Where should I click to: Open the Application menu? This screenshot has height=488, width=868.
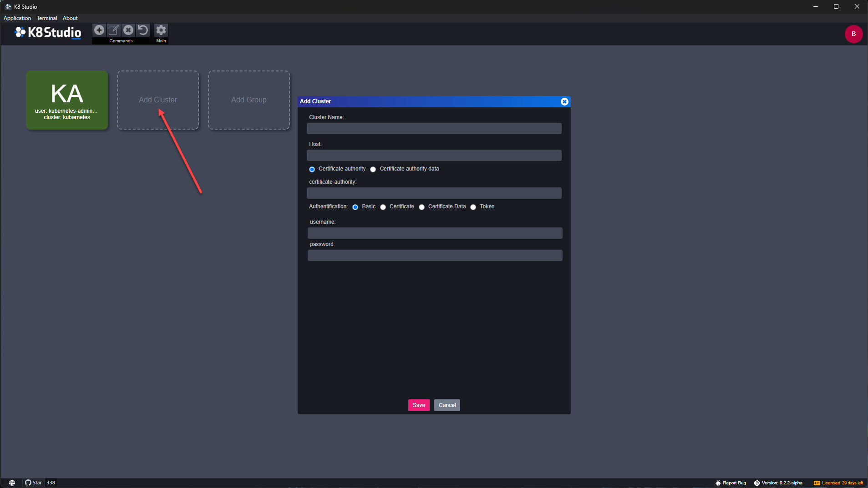[17, 18]
